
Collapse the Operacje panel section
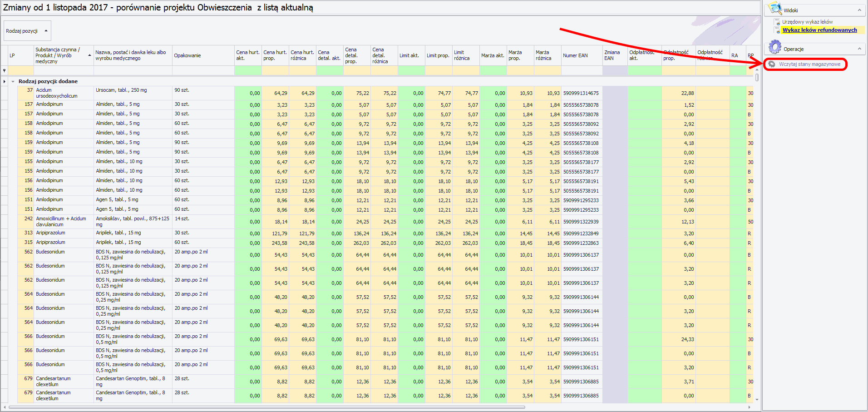click(x=859, y=49)
